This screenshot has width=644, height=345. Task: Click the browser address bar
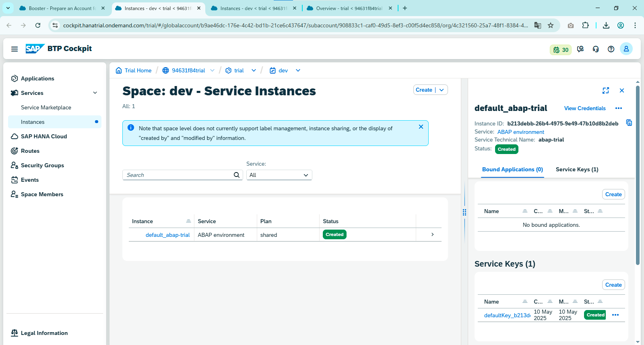pyautogui.click(x=295, y=25)
